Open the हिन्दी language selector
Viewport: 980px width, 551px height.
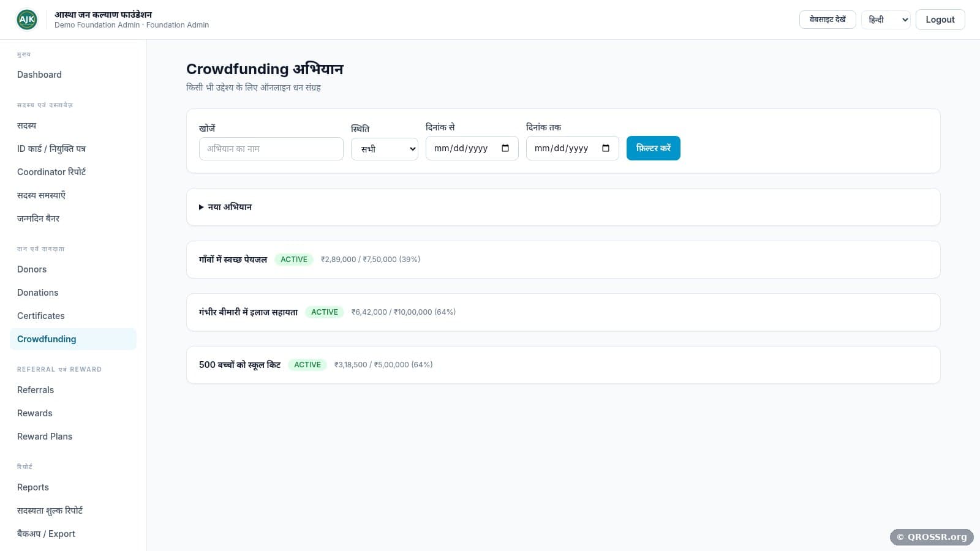point(886,20)
